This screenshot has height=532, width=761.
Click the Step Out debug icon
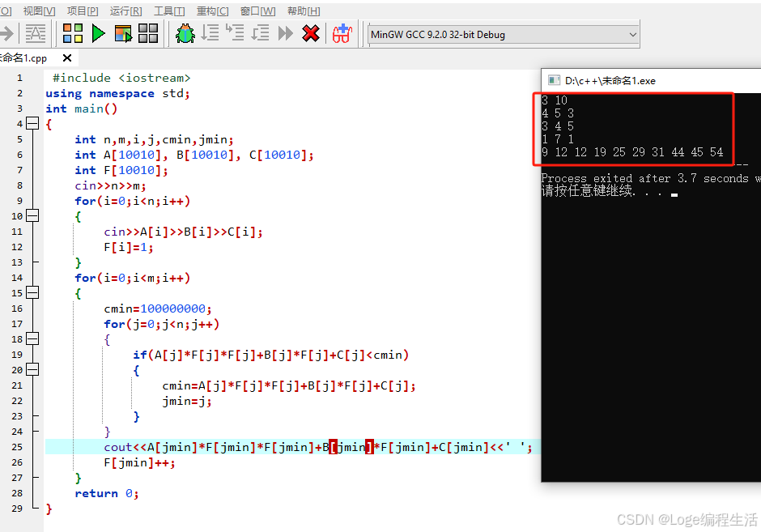(x=260, y=33)
